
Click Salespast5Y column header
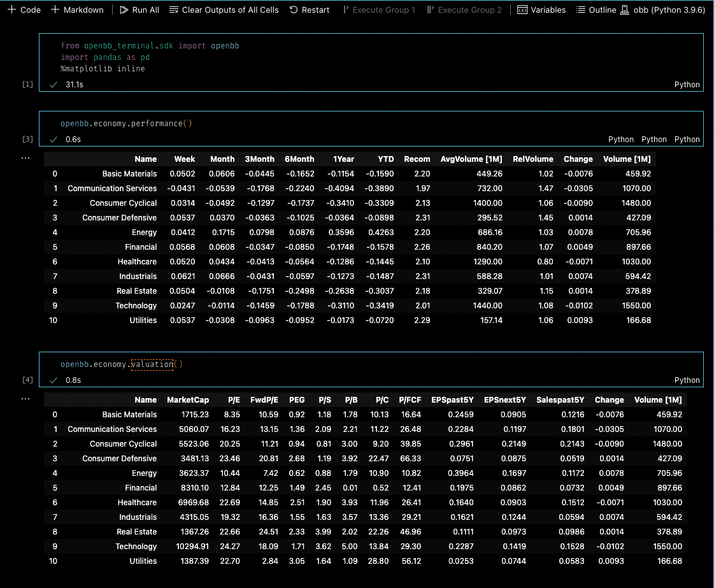(560, 400)
